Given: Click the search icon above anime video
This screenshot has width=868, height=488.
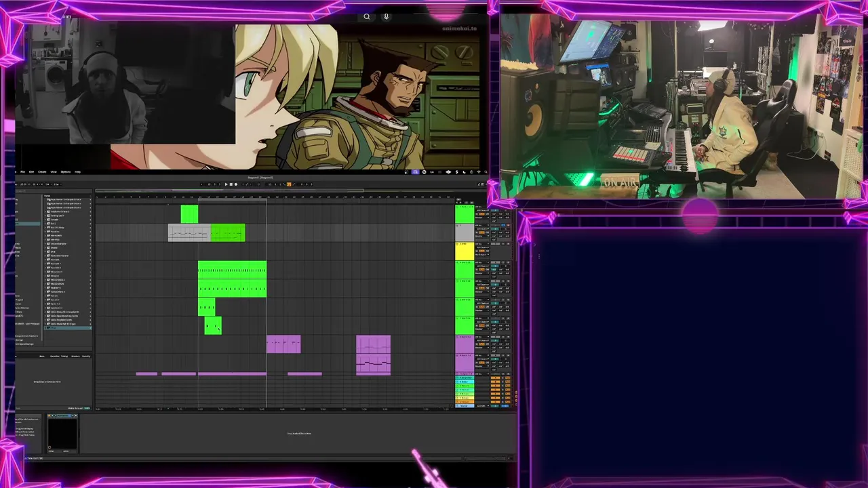Looking at the screenshot, I should [x=367, y=17].
